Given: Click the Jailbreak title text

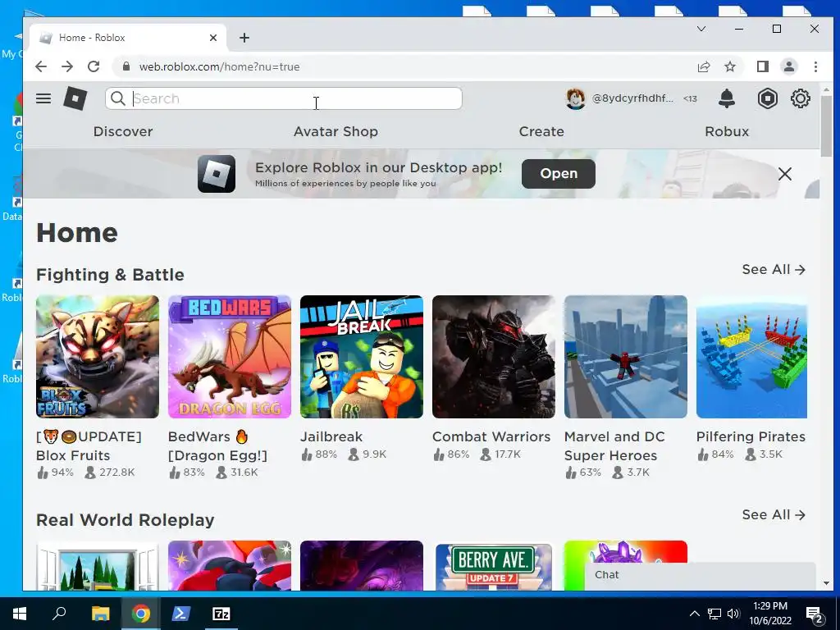Looking at the screenshot, I should 331,436.
